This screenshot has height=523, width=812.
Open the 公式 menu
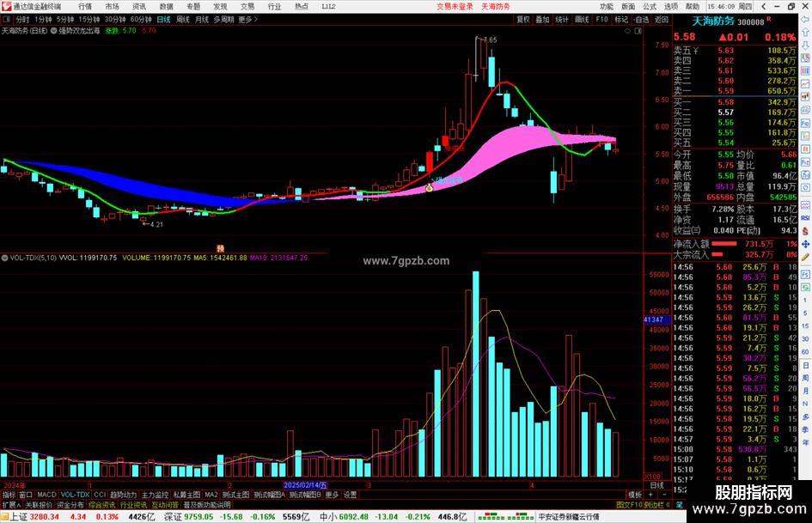tap(650, 7)
